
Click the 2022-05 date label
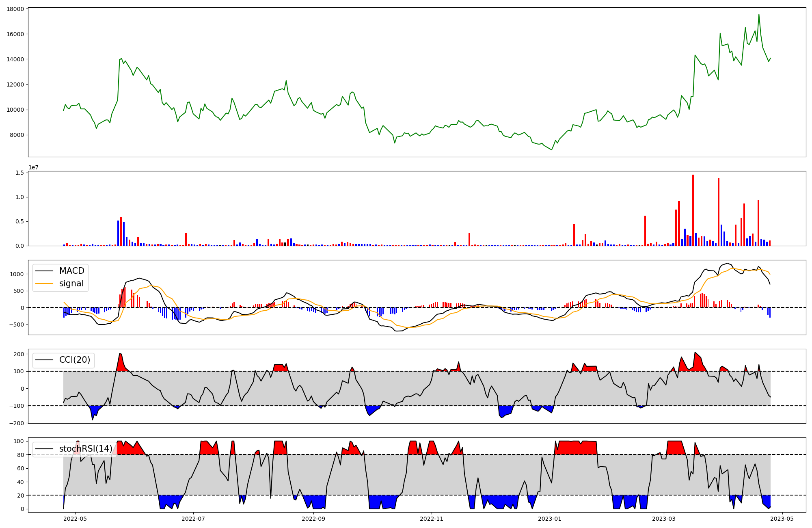pyautogui.click(x=76, y=519)
